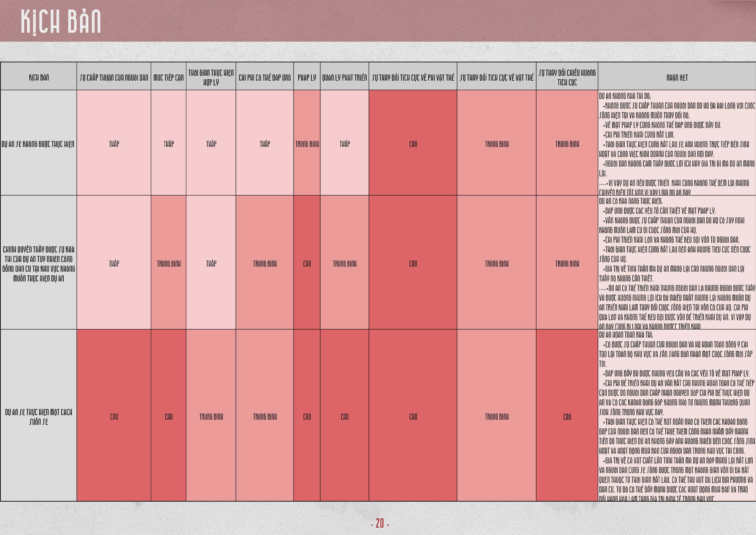The height and width of the screenshot is (535, 756).
Task: Select the KỊCH BẢN column header
Action: [39, 77]
